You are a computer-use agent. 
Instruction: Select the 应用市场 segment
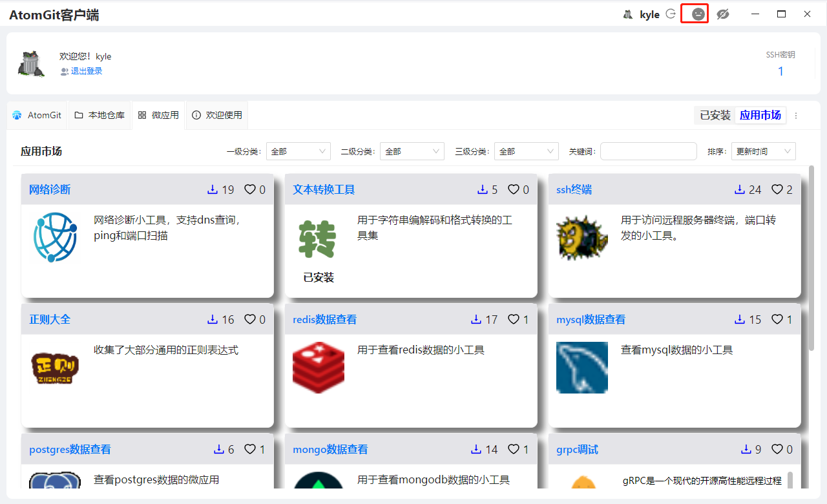tap(760, 115)
